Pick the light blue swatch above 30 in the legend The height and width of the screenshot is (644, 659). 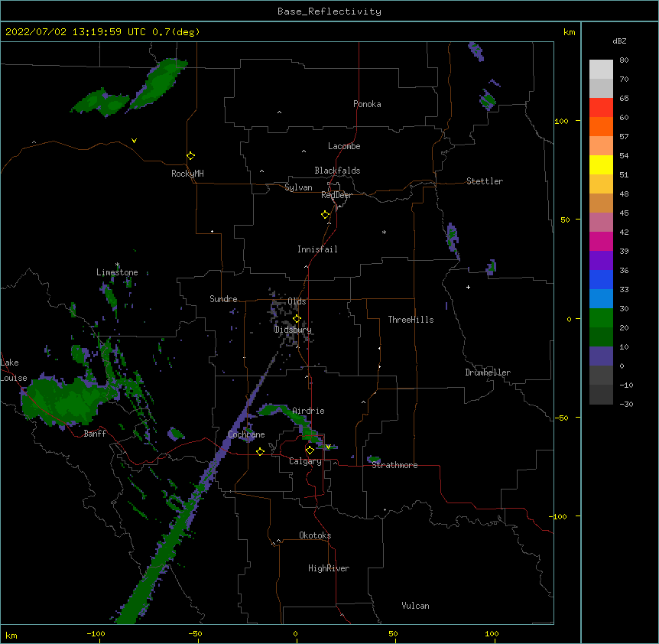point(601,299)
